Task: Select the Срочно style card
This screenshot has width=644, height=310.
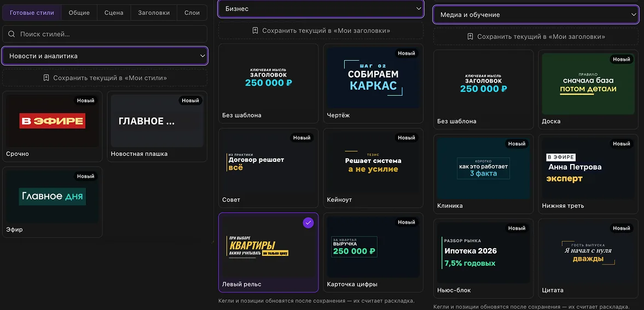Action: point(52,126)
